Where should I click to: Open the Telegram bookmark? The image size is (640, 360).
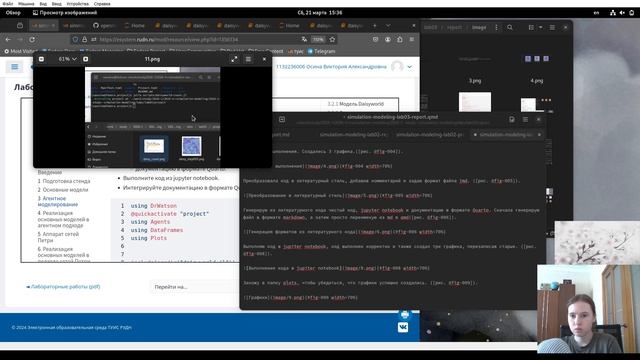click(x=321, y=51)
